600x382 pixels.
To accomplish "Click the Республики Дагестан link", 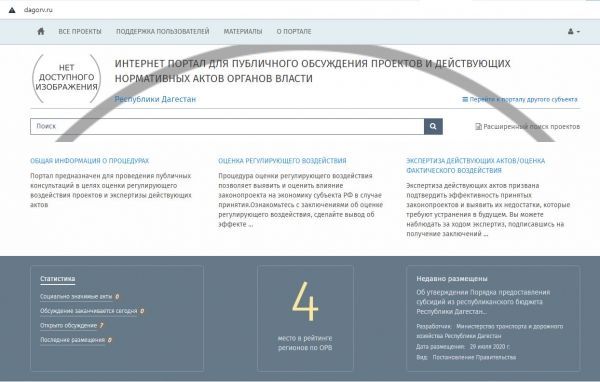I will tap(155, 99).
